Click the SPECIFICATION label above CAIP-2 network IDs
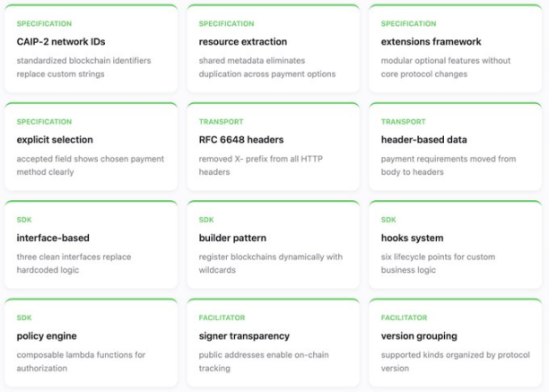 tap(44, 23)
